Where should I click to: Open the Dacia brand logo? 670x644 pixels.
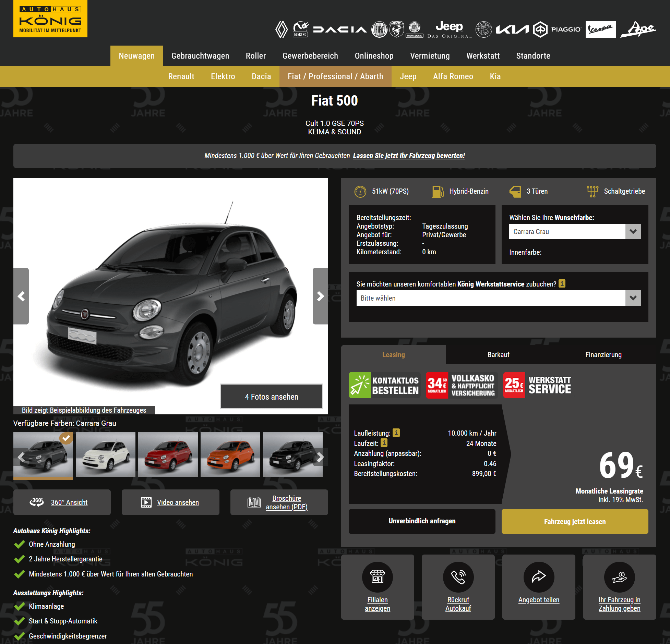pyautogui.click(x=340, y=29)
